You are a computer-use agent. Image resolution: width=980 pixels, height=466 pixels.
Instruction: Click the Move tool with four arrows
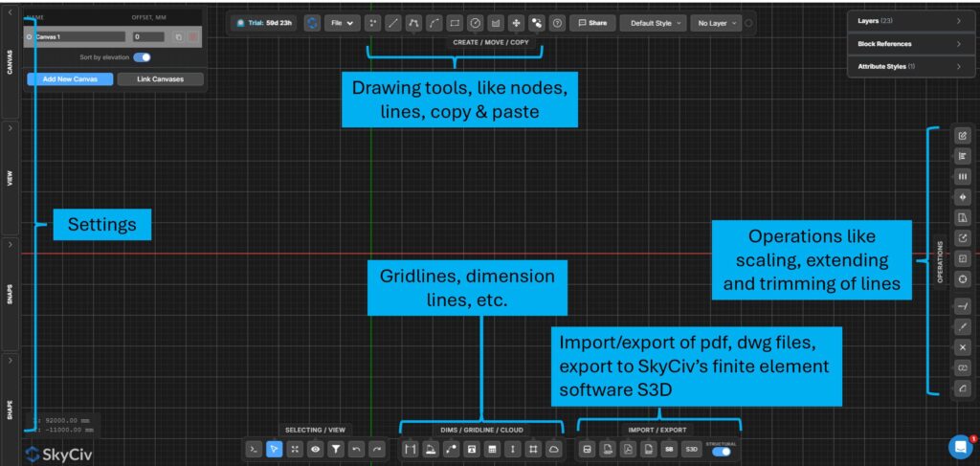(516, 23)
